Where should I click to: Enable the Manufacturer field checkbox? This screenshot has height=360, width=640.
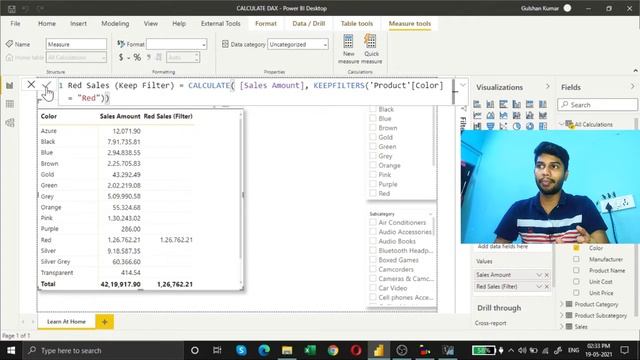(x=576, y=259)
